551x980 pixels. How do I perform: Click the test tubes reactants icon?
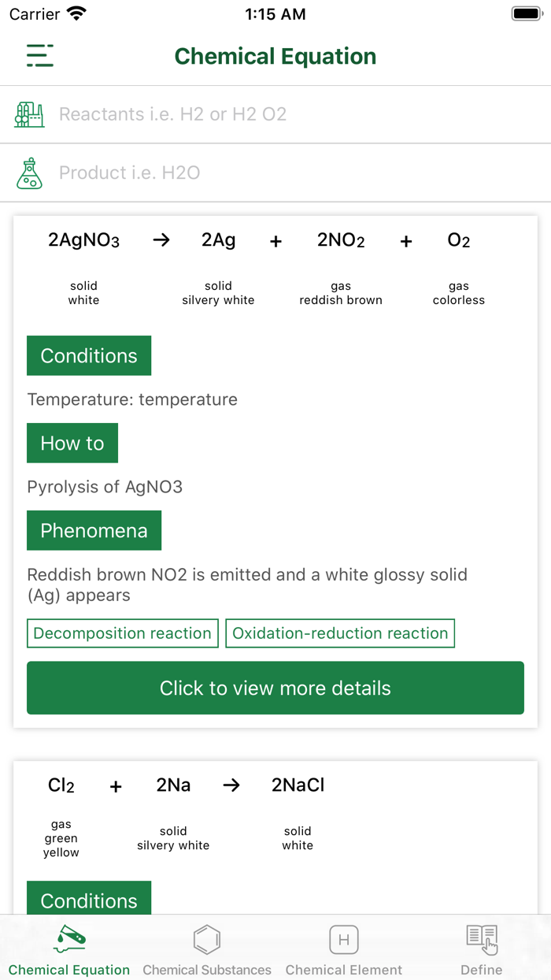point(28,113)
